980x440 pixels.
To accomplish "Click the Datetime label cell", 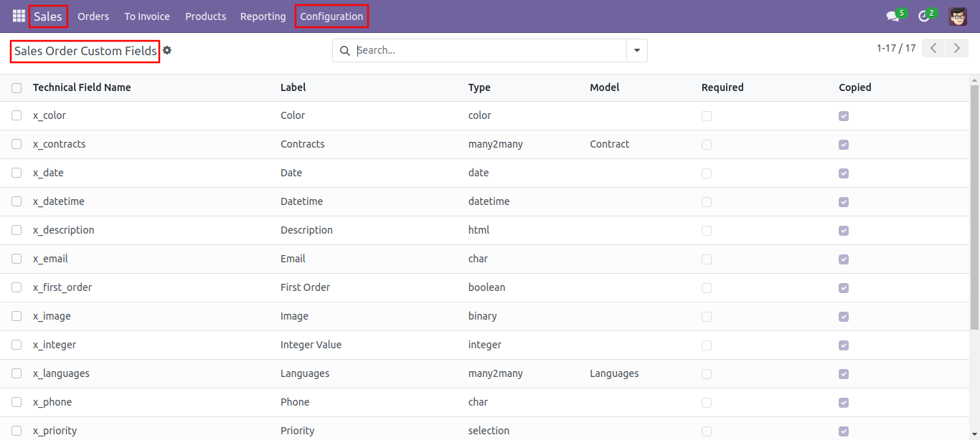I will coord(301,201).
